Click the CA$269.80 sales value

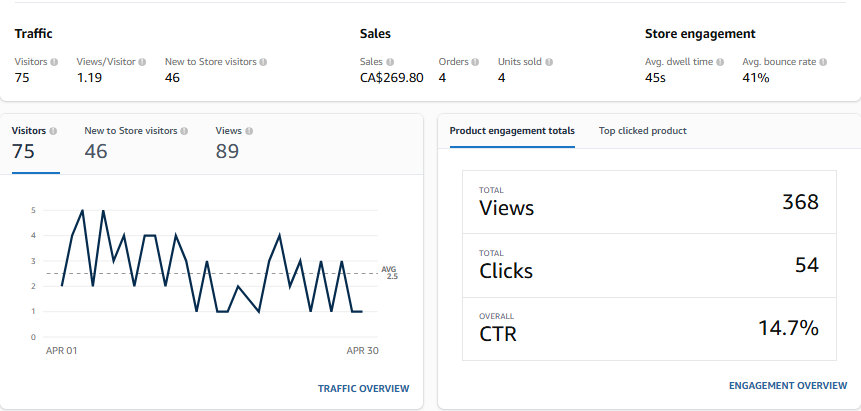pos(392,78)
